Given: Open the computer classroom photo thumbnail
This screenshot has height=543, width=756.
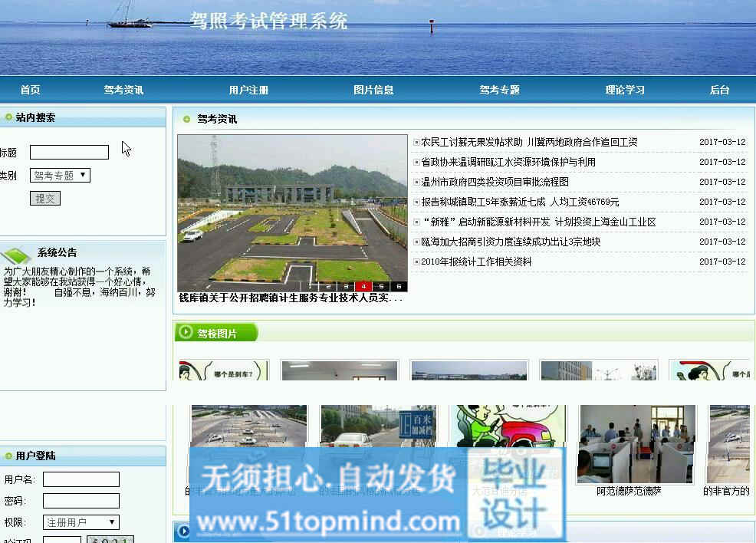Looking at the screenshot, I should click(636, 443).
